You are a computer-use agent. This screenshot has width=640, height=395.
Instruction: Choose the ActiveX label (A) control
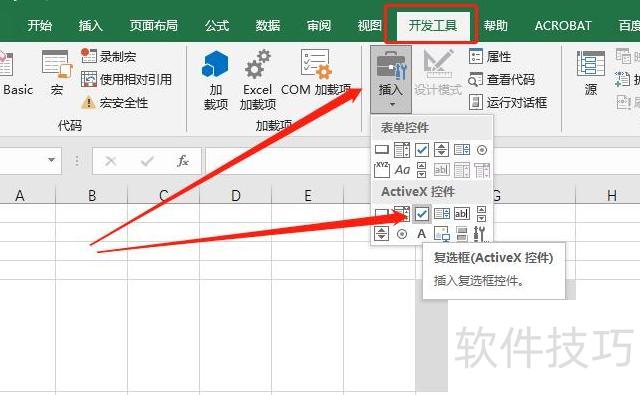tap(422, 234)
